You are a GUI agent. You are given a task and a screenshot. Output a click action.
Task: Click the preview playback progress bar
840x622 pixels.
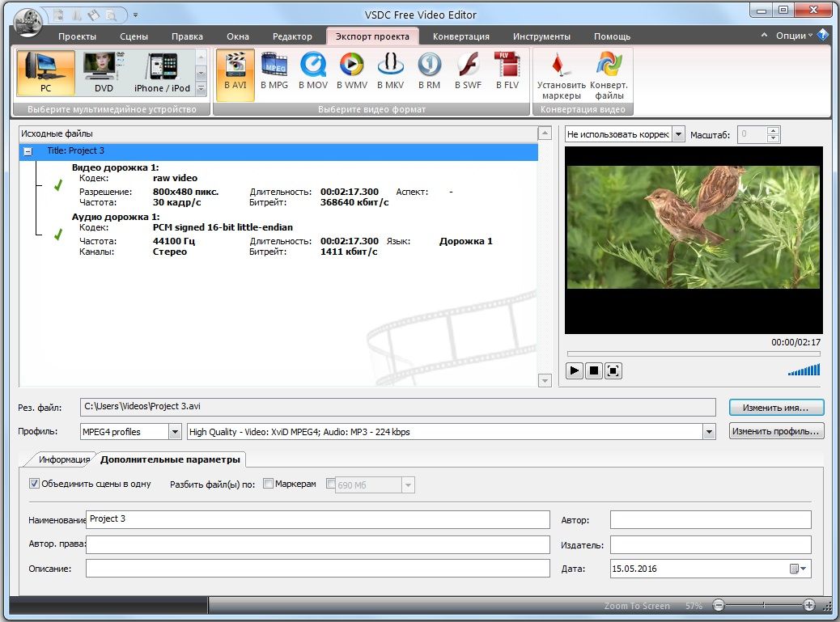tap(694, 353)
